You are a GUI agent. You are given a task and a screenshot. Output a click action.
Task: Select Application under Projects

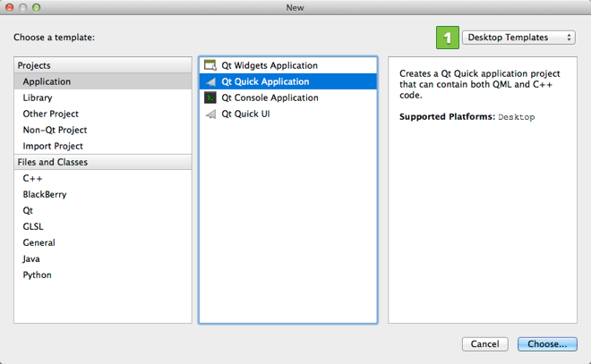pos(47,81)
